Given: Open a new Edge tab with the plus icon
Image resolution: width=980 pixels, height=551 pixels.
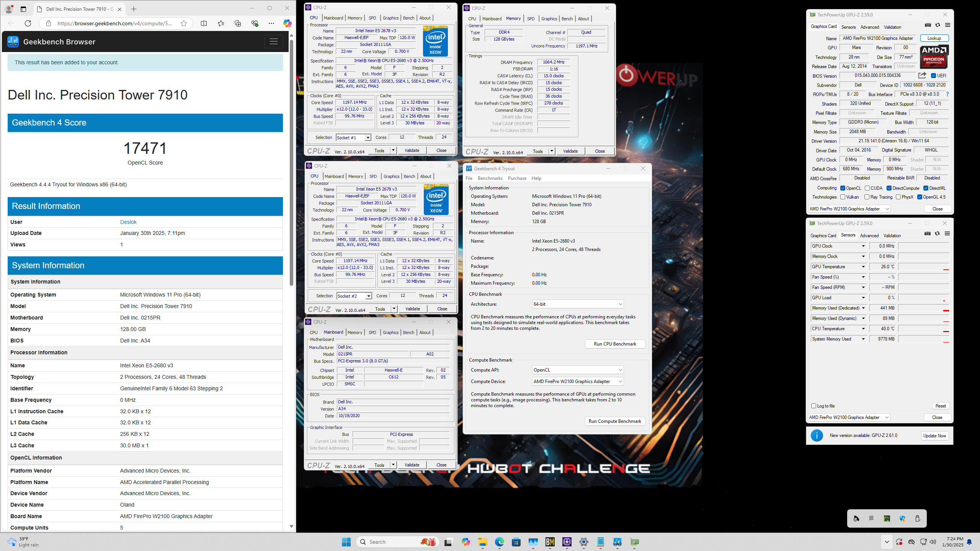Looking at the screenshot, I should pyautogui.click(x=134, y=9).
